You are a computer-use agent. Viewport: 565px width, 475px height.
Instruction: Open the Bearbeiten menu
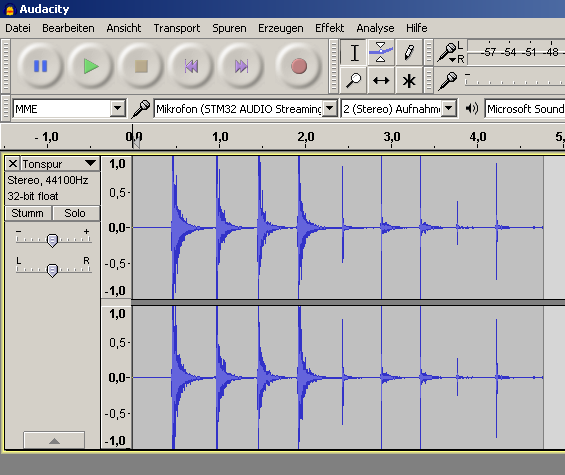68,28
